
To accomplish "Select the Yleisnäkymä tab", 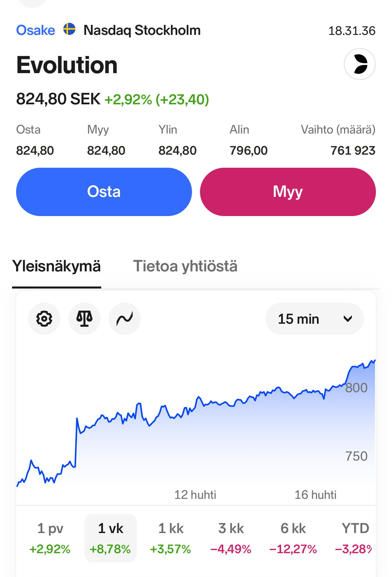I will tap(56, 266).
